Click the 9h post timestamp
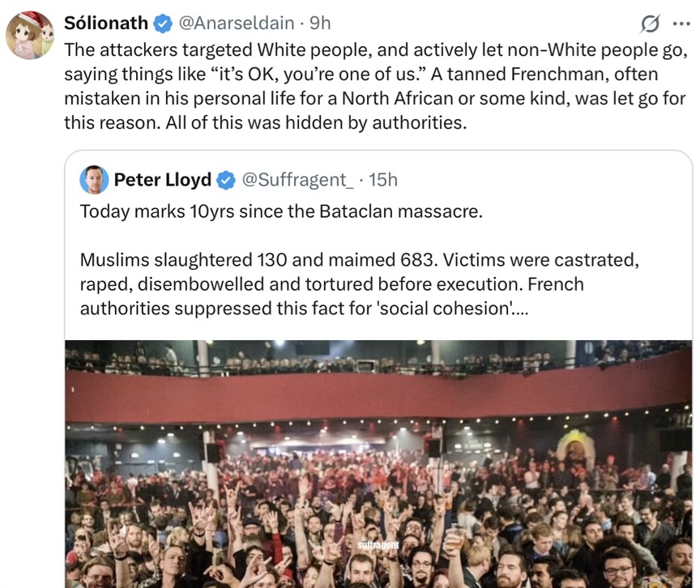Image resolution: width=700 pixels, height=588 pixels. pos(320,23)
